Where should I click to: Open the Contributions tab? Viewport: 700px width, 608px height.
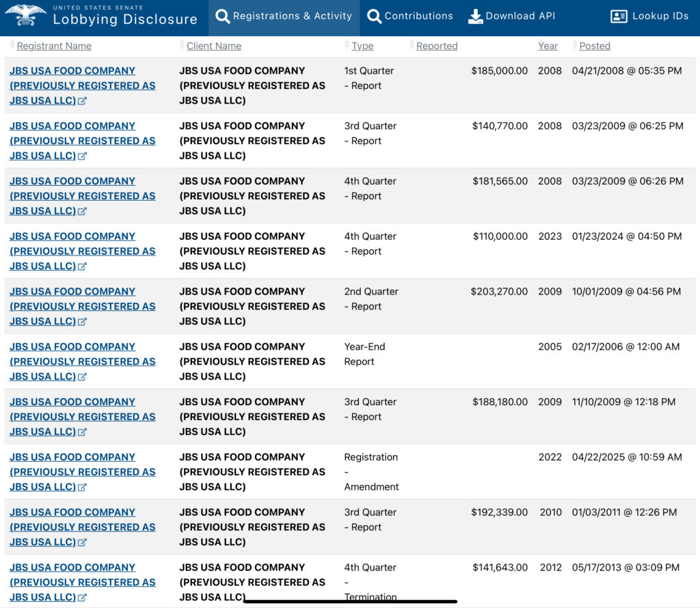tap(418, 16)
